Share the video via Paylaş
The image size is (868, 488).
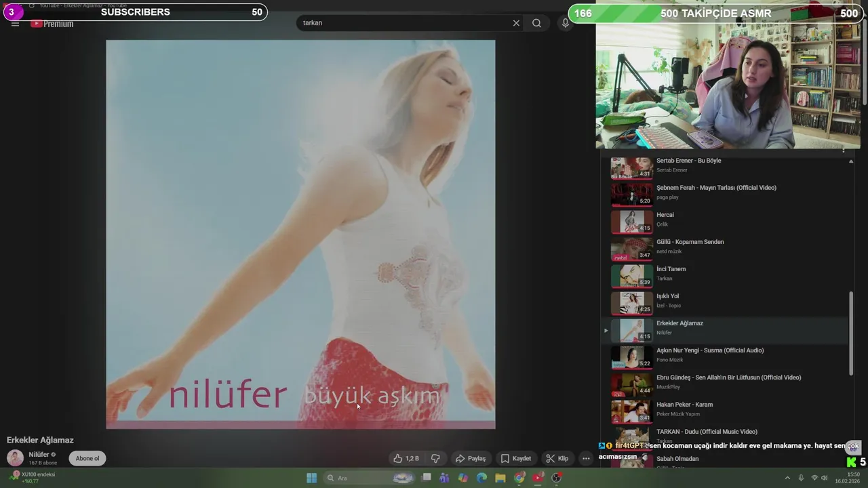[470, 458]
